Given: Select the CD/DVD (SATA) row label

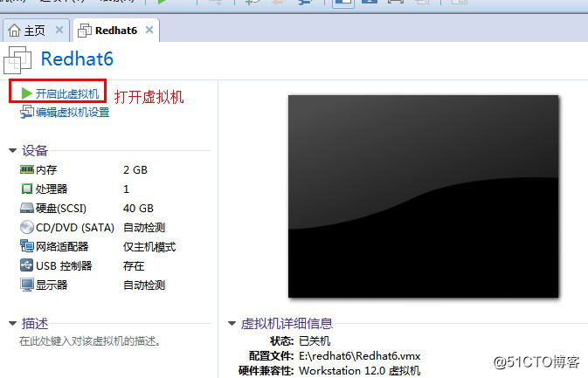Looking at the screenshot, I should [75, 227].
